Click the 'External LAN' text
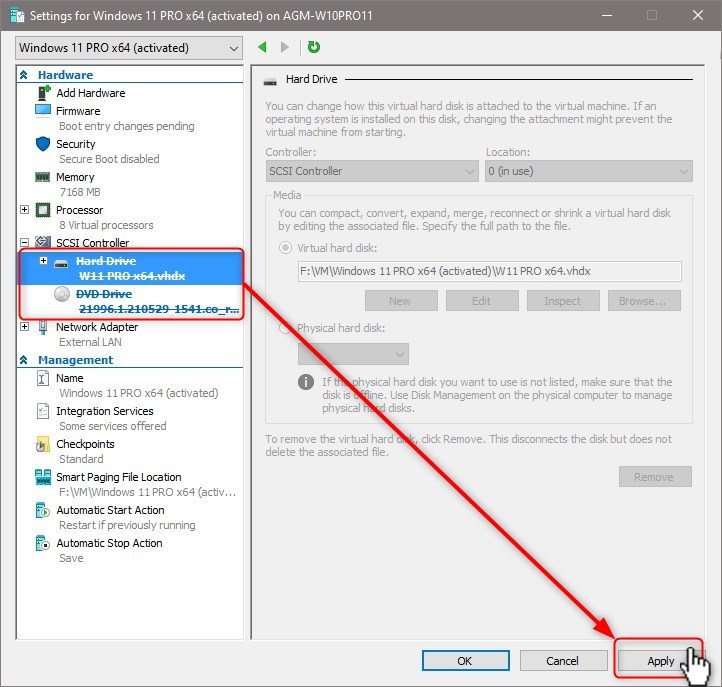Image resolution: width=722 pixels, height=687 pixels. [90, 342]
